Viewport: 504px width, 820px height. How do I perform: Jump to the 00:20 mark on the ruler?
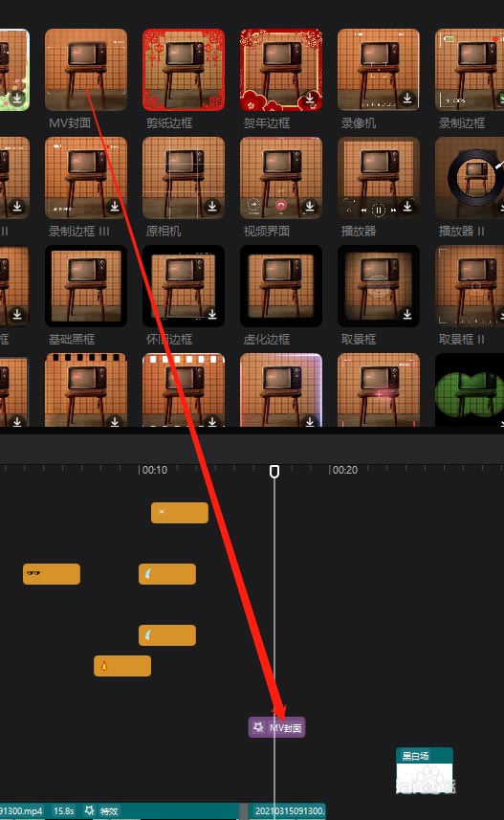click(x=344, y=470)
